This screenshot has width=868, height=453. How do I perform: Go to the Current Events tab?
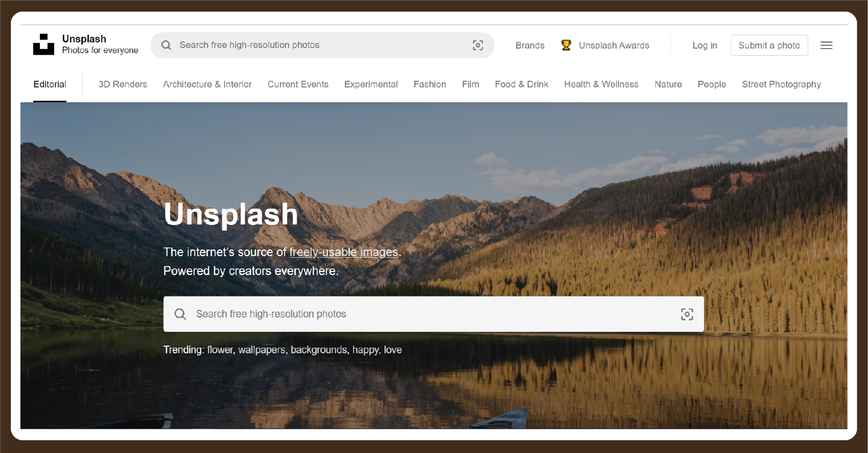click(x=298, y=84)
